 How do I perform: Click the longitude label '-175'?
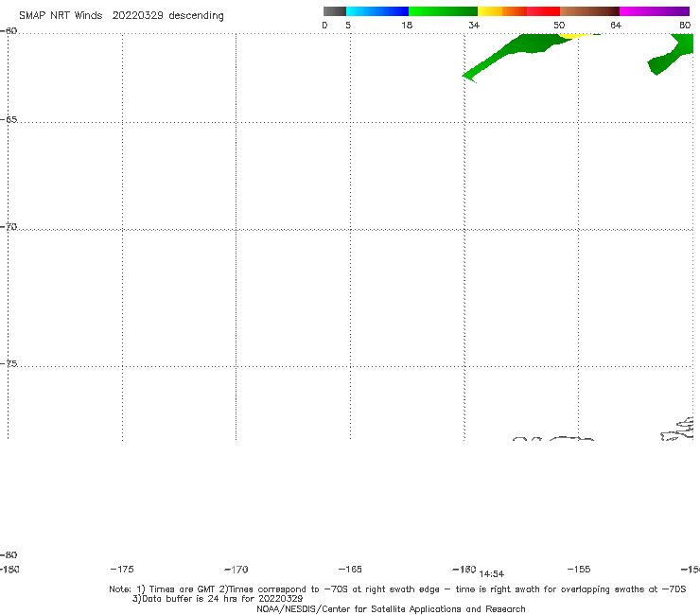(122, 569)
